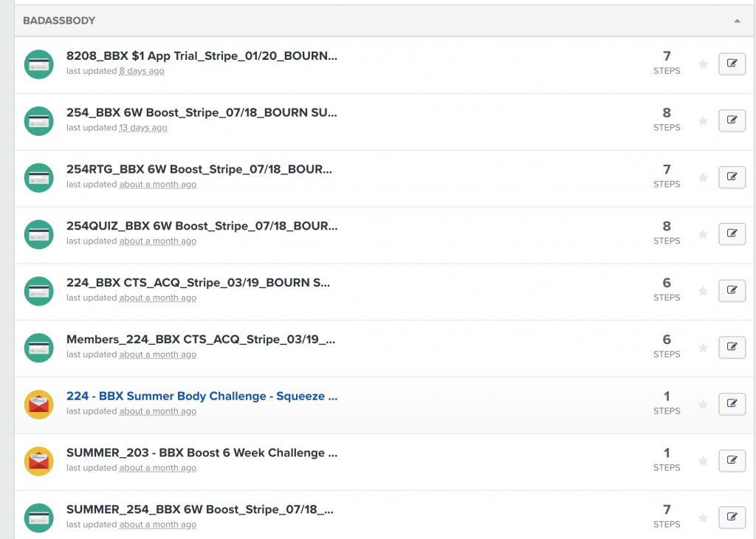Click green card icon for 224_BBX CTS_ACQ
The width and height of the screenshot is (756, 539).
tap(38, 291)
